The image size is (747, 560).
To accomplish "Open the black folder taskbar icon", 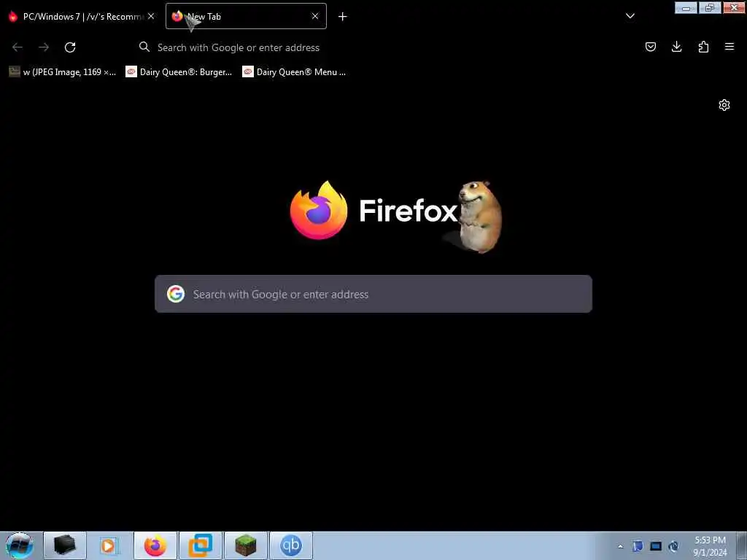I will click(65, 545).
